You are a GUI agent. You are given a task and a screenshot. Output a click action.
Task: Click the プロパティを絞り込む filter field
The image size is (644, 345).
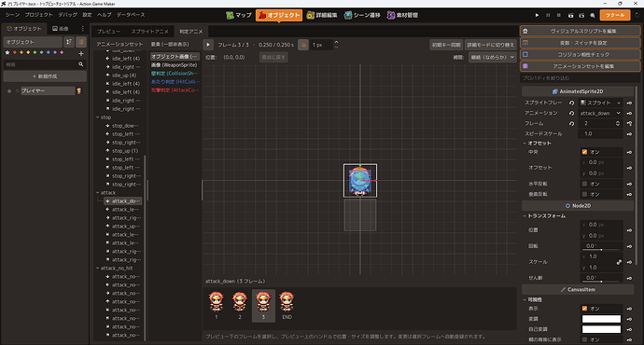(x=580, y=78)
